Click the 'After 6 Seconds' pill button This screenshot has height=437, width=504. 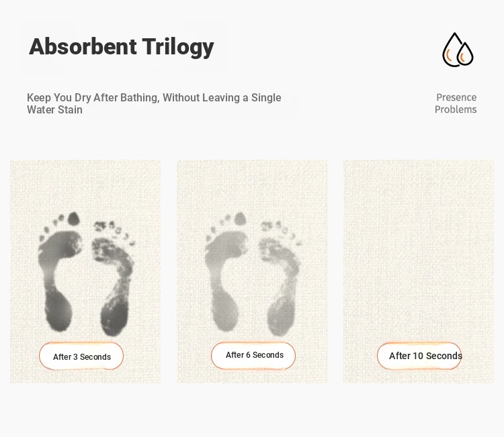pos(253,356)
